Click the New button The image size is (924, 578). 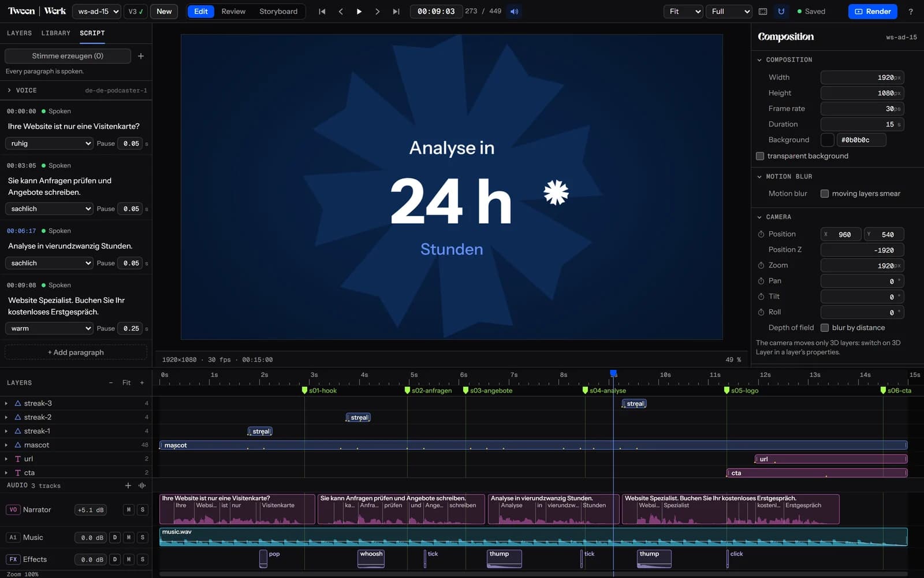pos(164,12)
